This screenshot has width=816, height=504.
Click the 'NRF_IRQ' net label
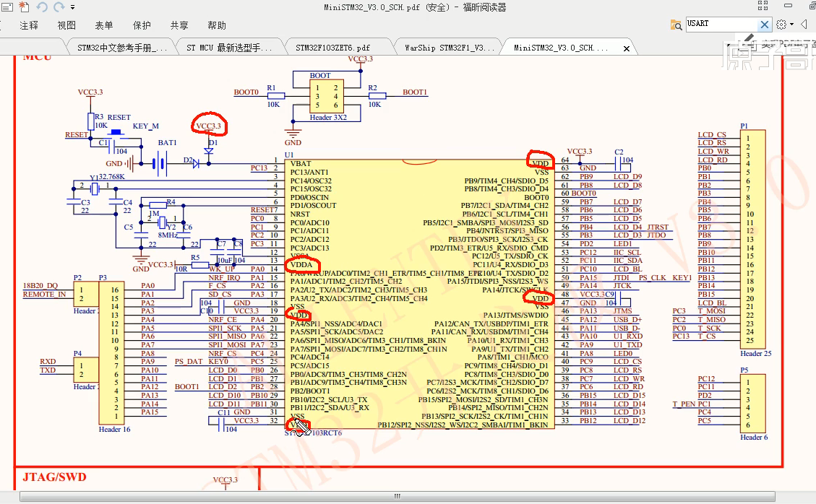(224, 278)
